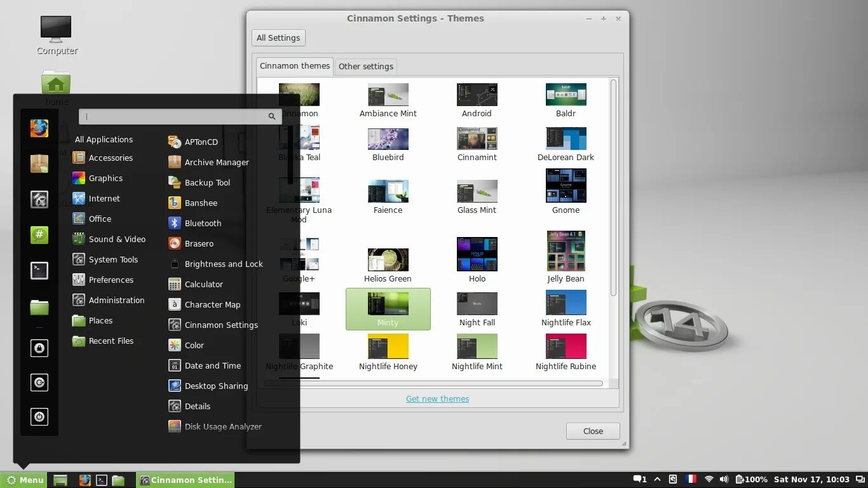Screen dimensions: 868x488
Task: Launch Firefox from menu favorites sidebar
Action: pyautogui.click(x=39, y=128)
